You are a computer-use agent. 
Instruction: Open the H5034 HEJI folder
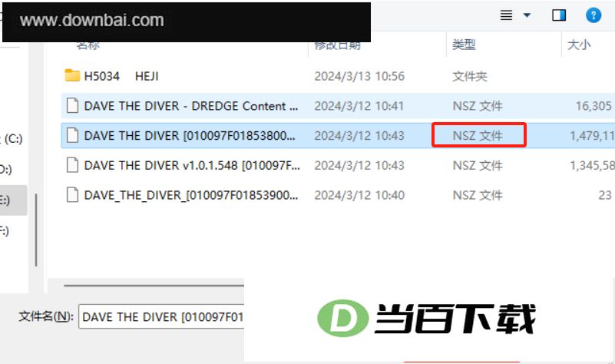(x=121, y=76)
